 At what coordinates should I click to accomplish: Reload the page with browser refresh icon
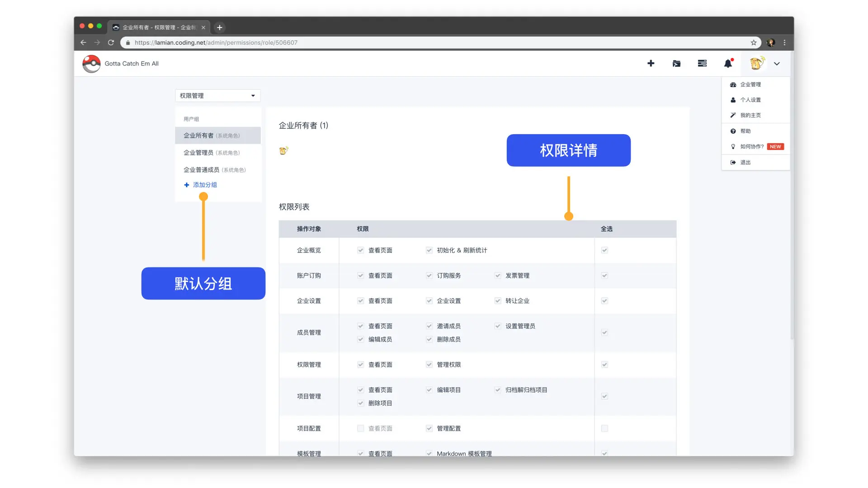tap(111, 42)
